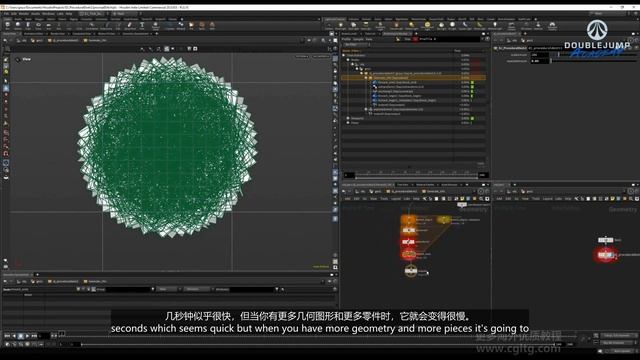Select the Font shelf tool
This screenshot has height=360, width=640.
[x=142, y=26]
